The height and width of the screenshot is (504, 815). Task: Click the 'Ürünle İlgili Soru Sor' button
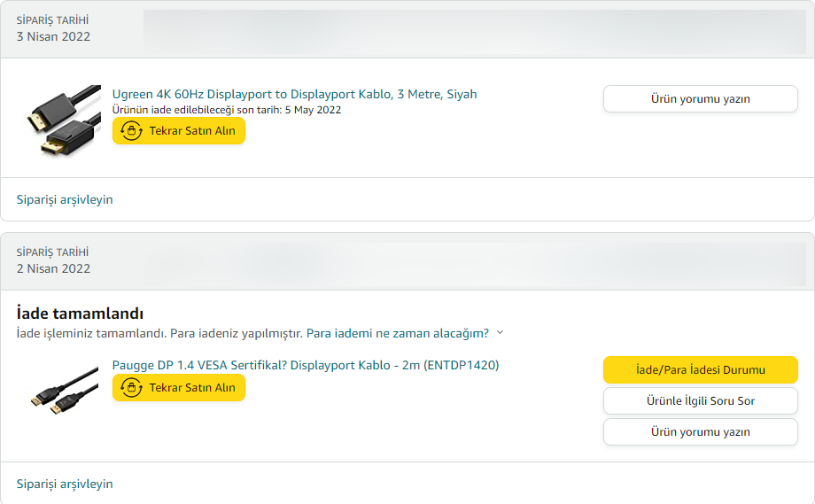tap(700, 400)
